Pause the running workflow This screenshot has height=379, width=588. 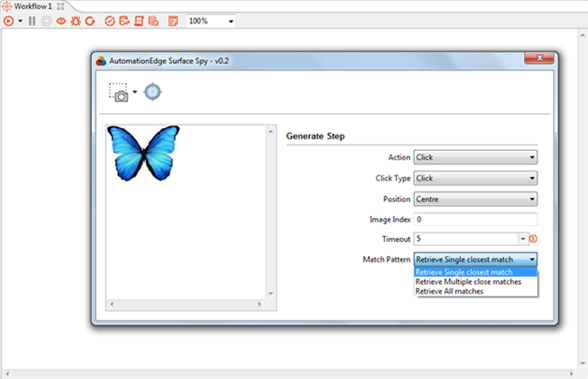(x=32, y=21)
